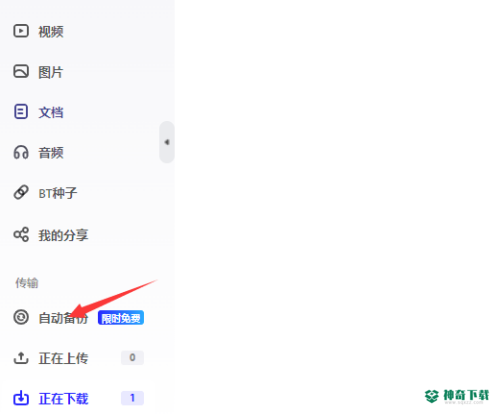Image resolution: width=500 pixels, height=414 pixels.
Task: Open the 视频 category
Action: click(x=51, y=32)
